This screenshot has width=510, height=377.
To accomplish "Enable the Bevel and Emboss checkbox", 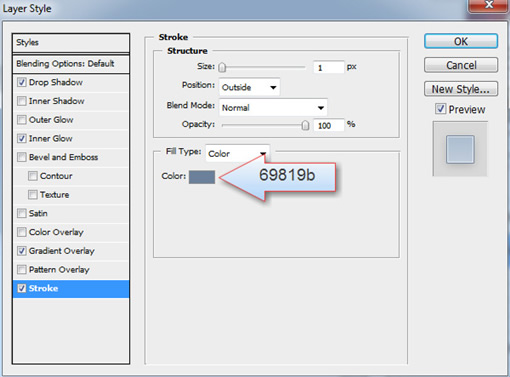I will click(x=22, y=157).
